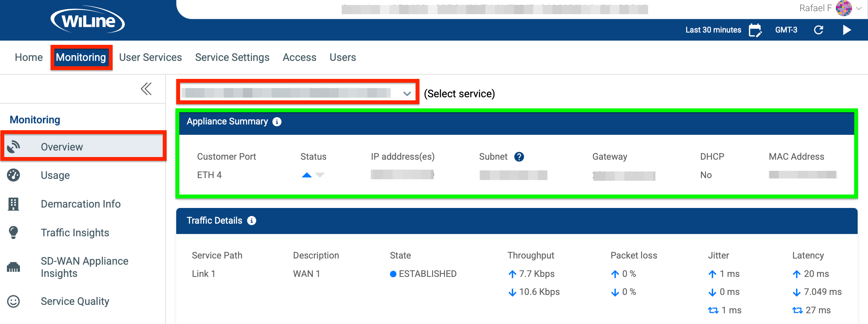Screen dimensions: 868x324
Task: Show Appliance Summary info tooltip
Action: (x=277, y=122)
